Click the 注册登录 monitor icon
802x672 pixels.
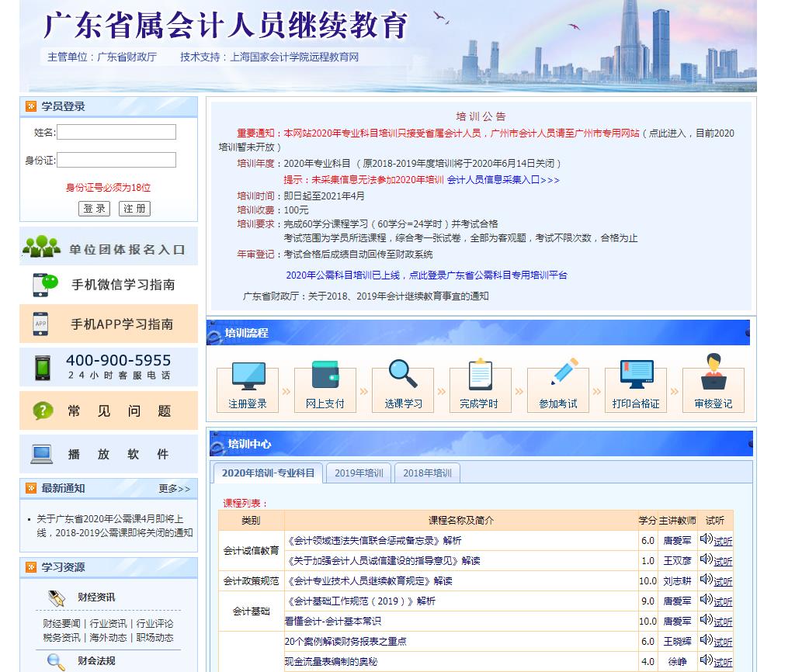(248, 376)
